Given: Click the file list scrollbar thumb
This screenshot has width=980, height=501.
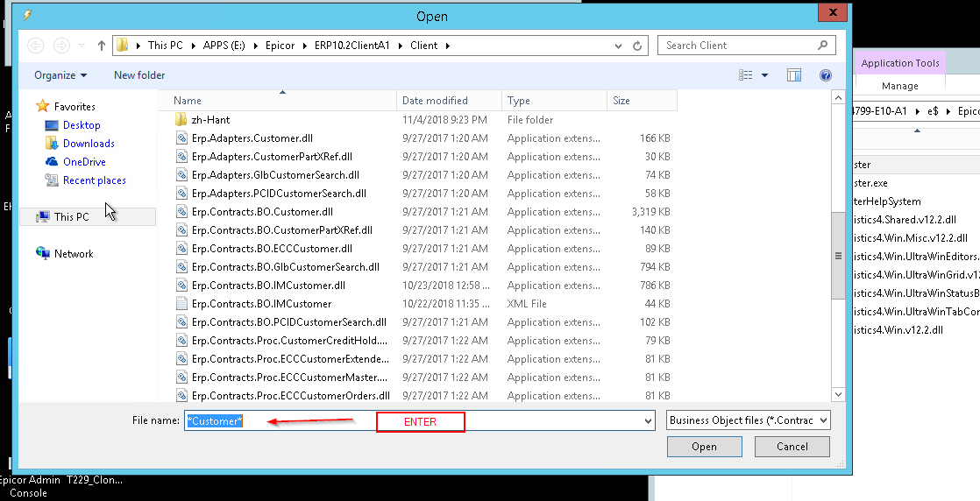Looking at the screenshot, I should click(x=838, y=256).
